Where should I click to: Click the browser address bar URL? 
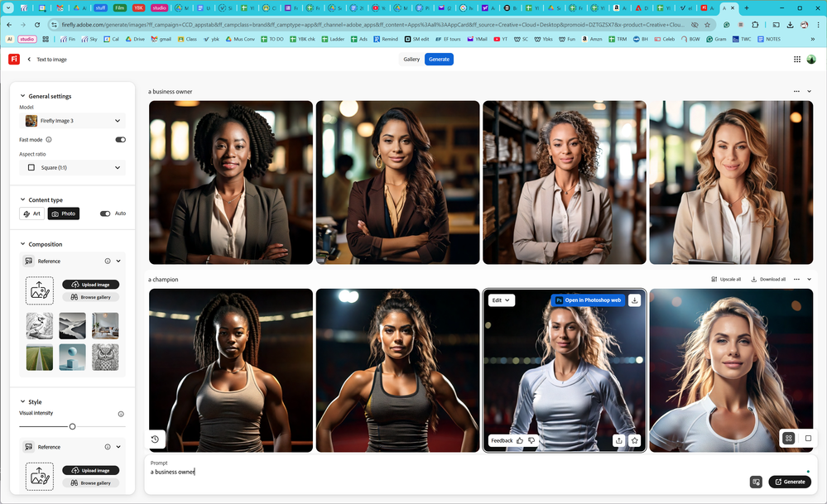373,25
